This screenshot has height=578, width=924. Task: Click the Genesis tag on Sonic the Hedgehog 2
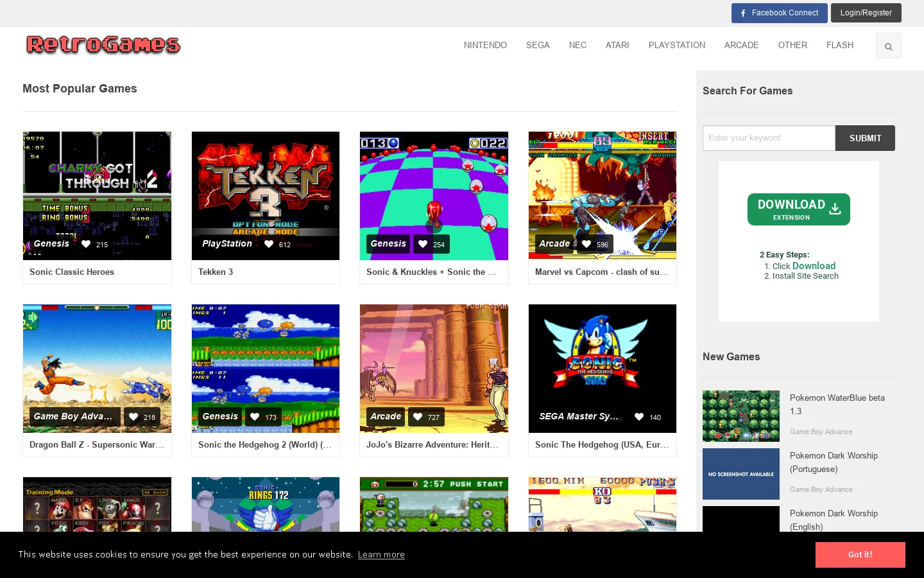[x=220, y=417]
